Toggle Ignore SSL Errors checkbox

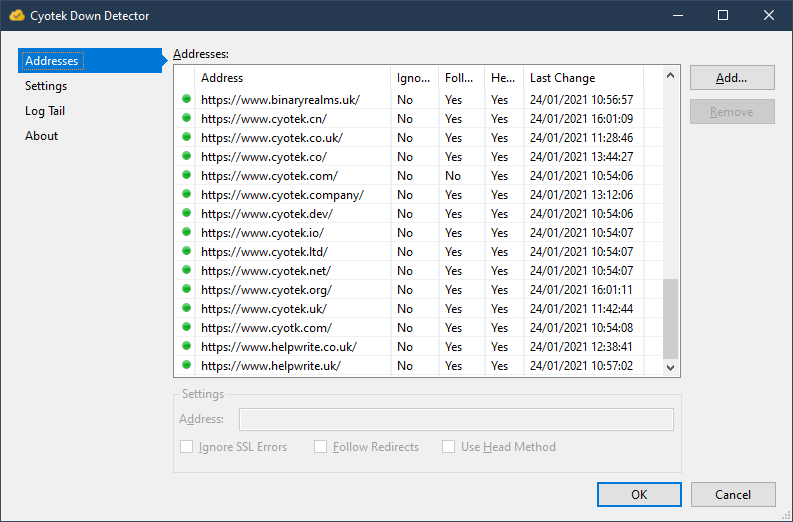[x=187, y=447]
